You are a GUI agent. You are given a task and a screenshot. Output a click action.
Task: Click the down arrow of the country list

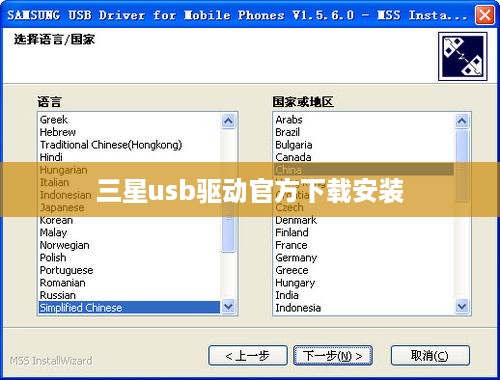point(462,306)
